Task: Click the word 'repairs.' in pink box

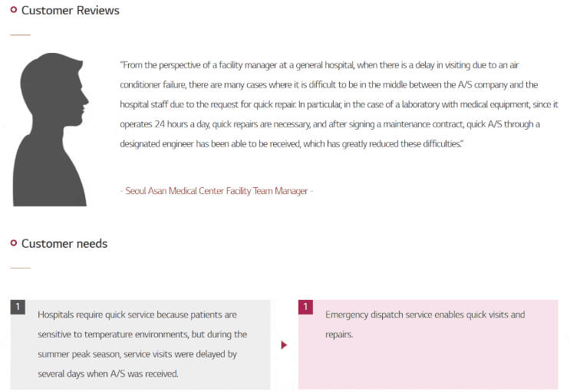Action: (339, 334)
